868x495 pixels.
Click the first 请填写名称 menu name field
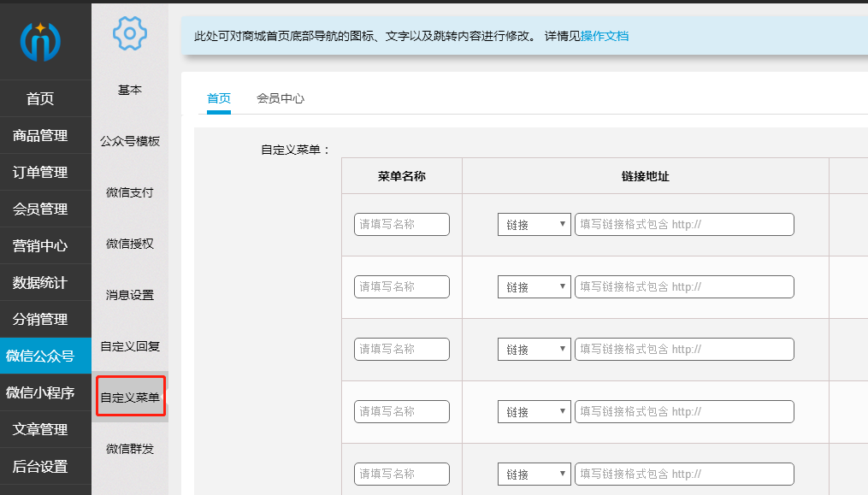point(401,224)
